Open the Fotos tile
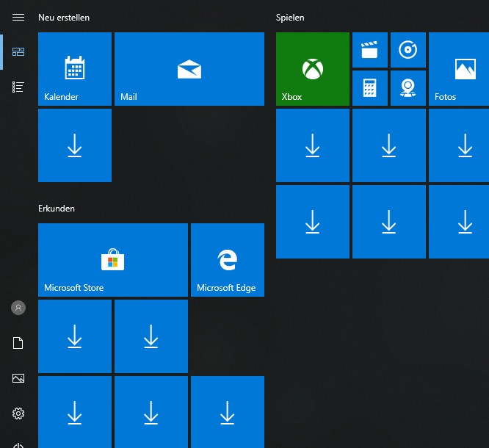The image size is (489, 448). [459, 69]
